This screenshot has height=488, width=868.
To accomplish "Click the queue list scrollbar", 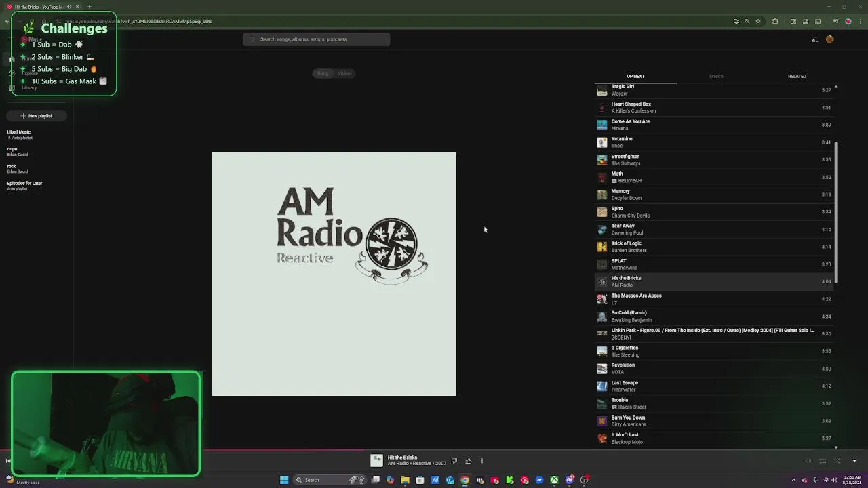I will (836, 212).
